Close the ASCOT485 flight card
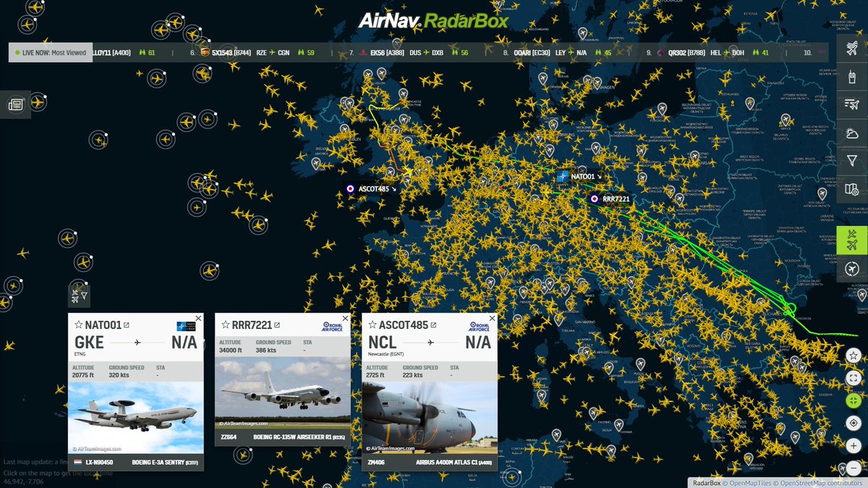 pos(493,318)
